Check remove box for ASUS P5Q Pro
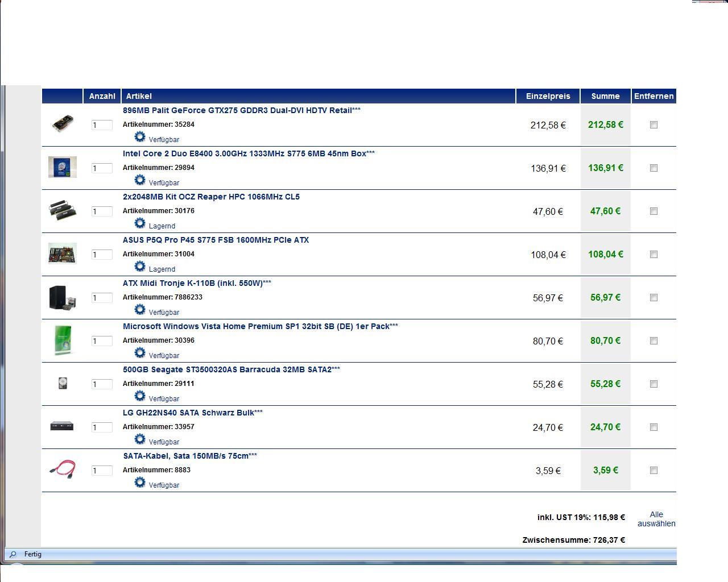The width and height of the screenshot is (728, 582). [653, 254]
